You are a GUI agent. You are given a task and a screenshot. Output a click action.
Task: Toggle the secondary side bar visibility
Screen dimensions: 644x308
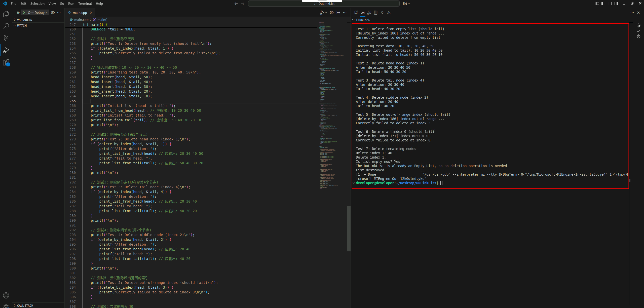click(x=616, y=4)
